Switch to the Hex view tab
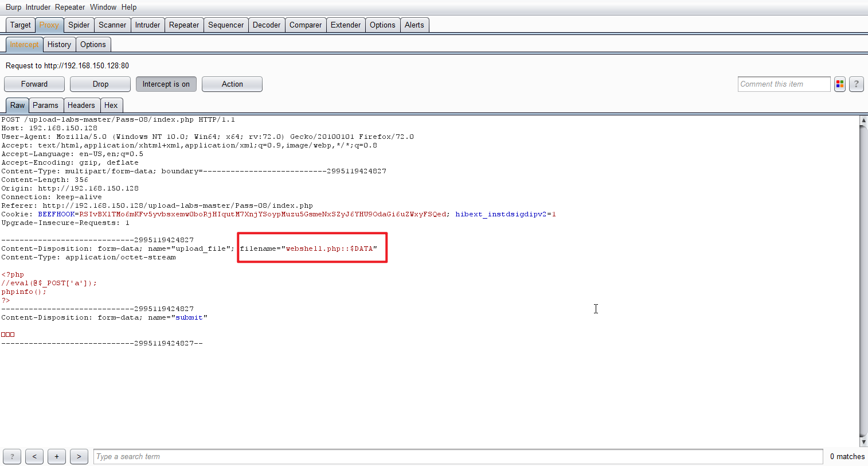The width and height of the screenshot is (868, 466). click(x=111, y=105)
